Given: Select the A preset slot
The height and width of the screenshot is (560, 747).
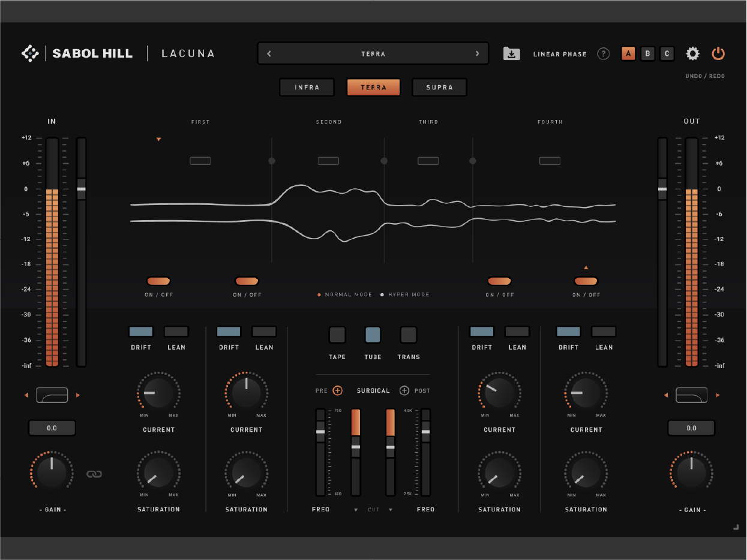Looking at the screenshot, I should [628, 54].
